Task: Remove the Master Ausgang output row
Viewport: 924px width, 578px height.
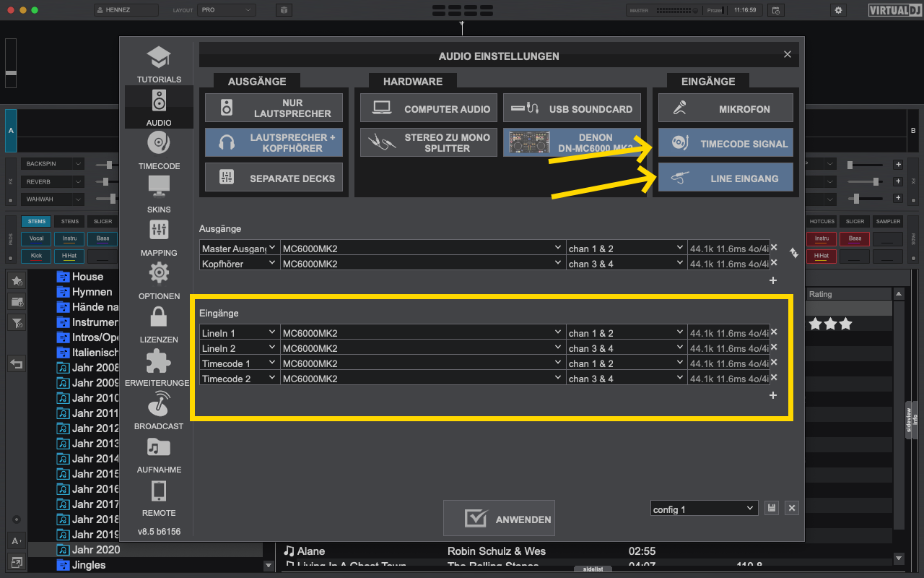Action: tap(774, 248)
